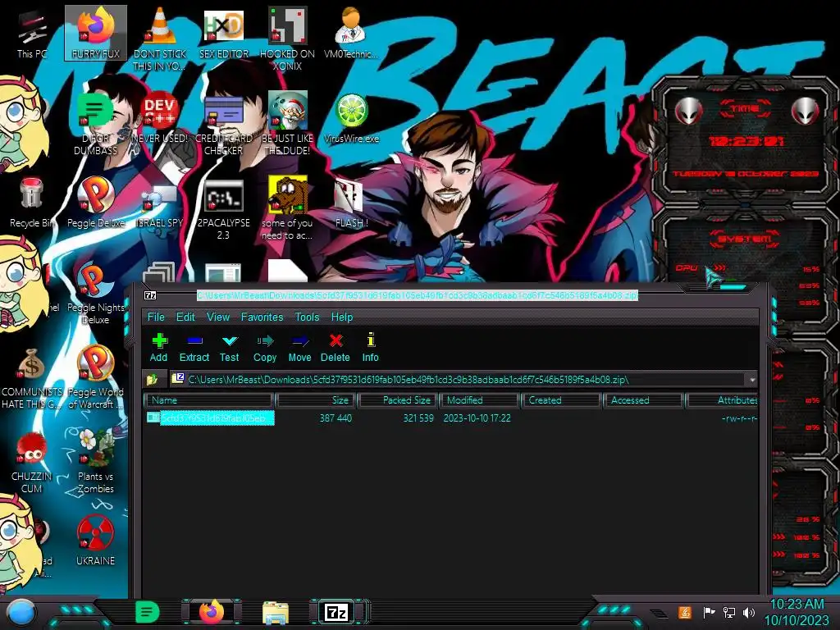Open the Edit menu

click(x=186, y=317)
